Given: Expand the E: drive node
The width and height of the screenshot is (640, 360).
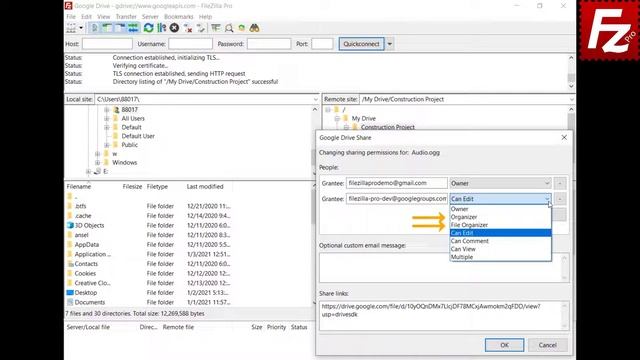Looking at the screenshot, I should pos(89,171).
